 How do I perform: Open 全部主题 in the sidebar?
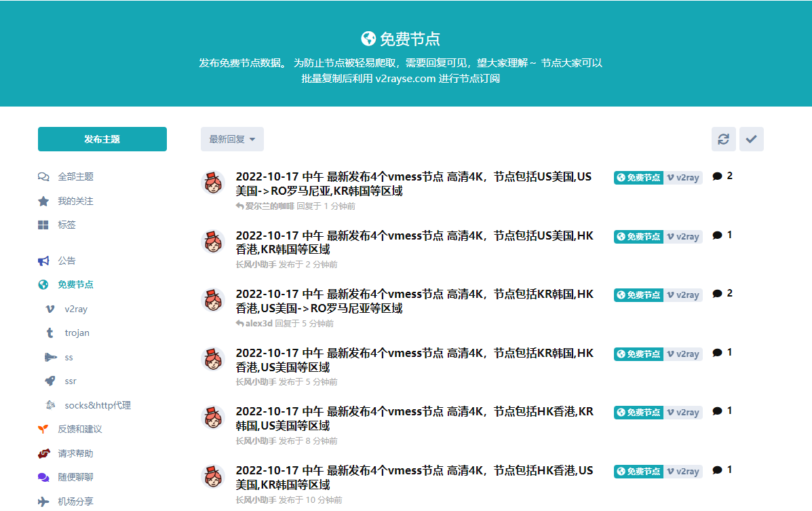click(75, 176)
